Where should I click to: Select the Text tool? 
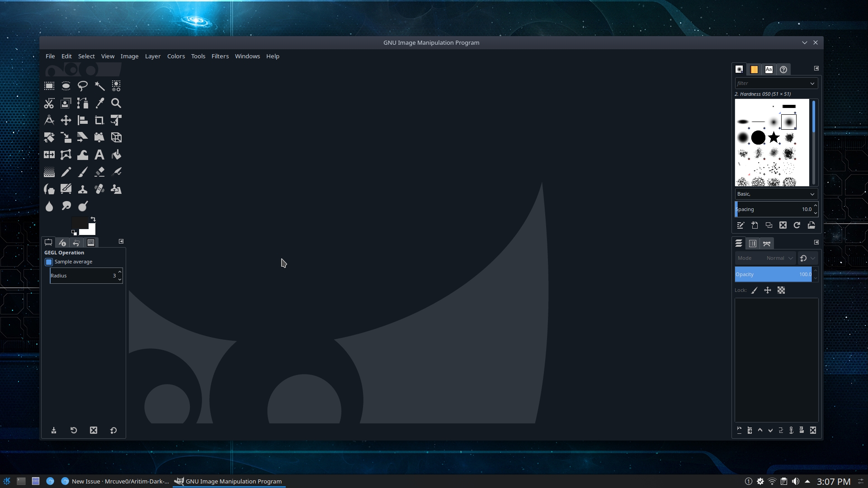point(99,155)
